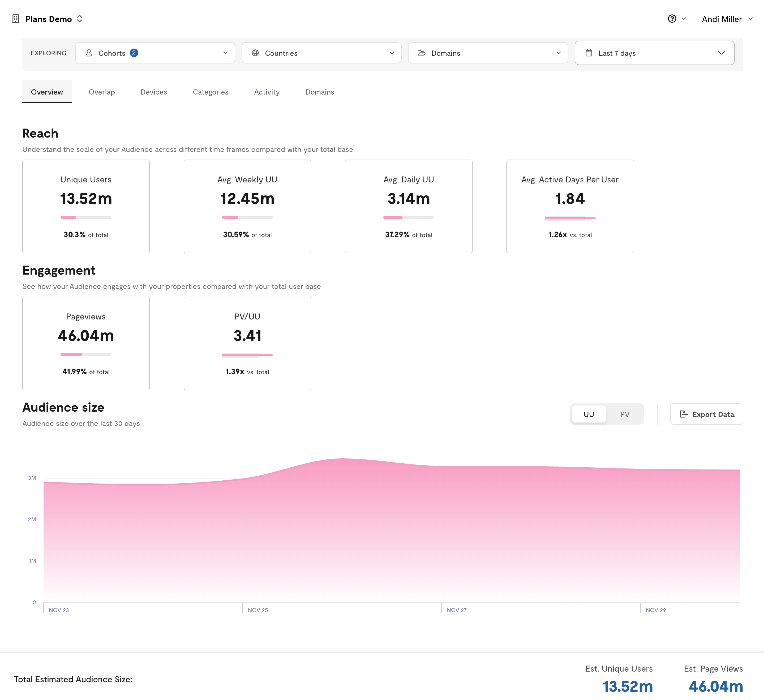Switch audience chart to UU

[x=589, y=414]
